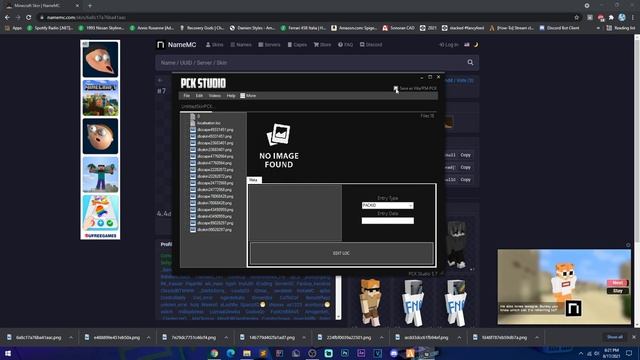
Task: Click Log In on NameMC
Action: pos(449,44)
